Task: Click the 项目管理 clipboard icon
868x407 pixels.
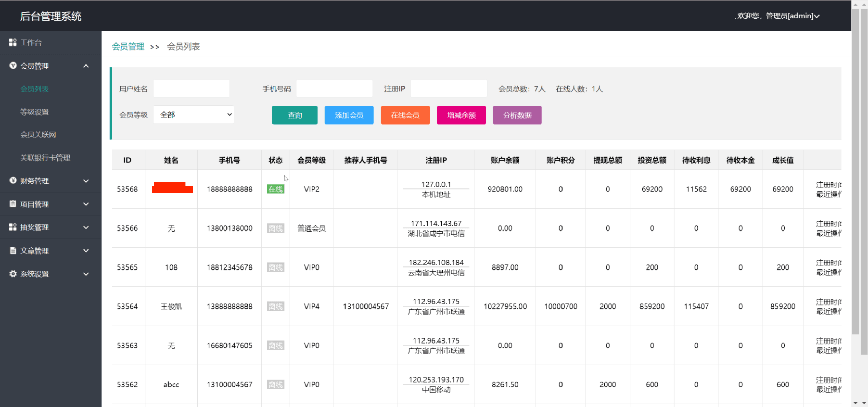Action: [13, 204]
